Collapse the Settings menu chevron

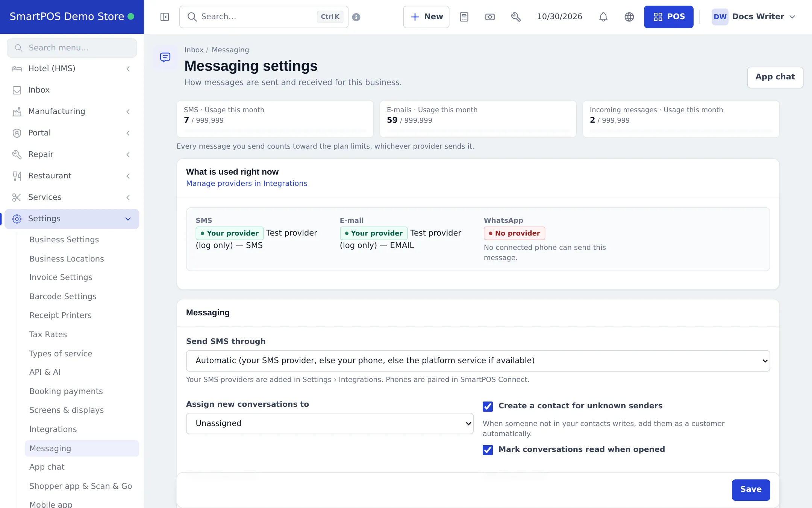pos(128,219)
